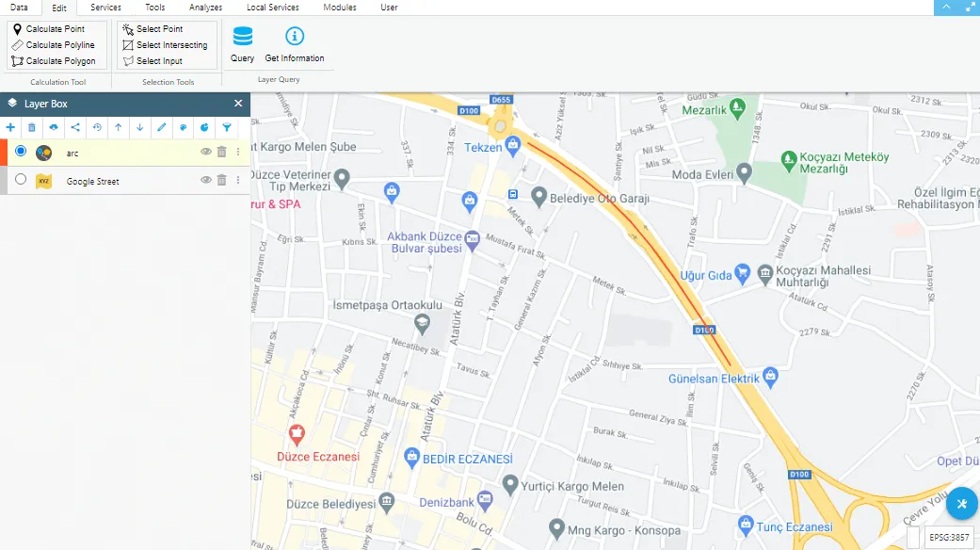The image size is (980, 550).
Task: Open the Edit ribbon tab
Action: pos(59,8)
